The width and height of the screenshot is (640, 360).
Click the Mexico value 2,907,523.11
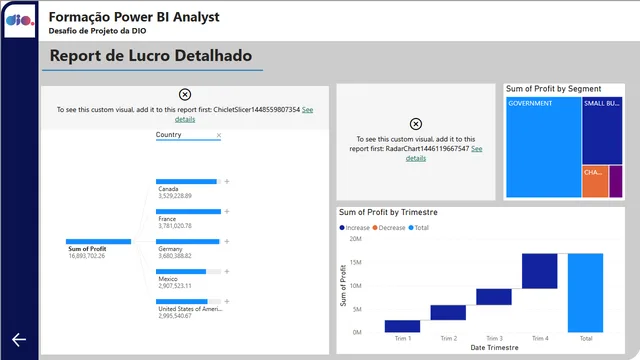(175, 286)
